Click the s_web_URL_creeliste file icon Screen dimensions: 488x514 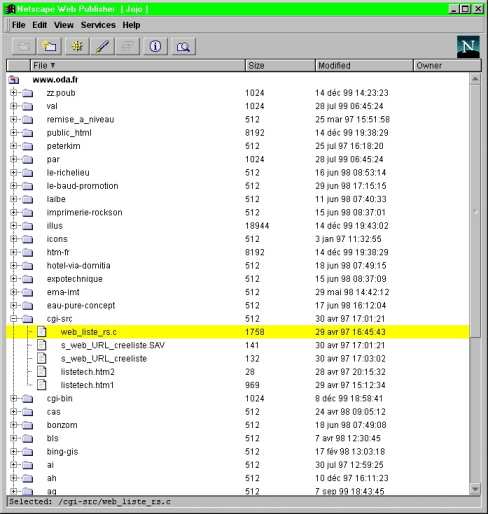tap(42, 358)
